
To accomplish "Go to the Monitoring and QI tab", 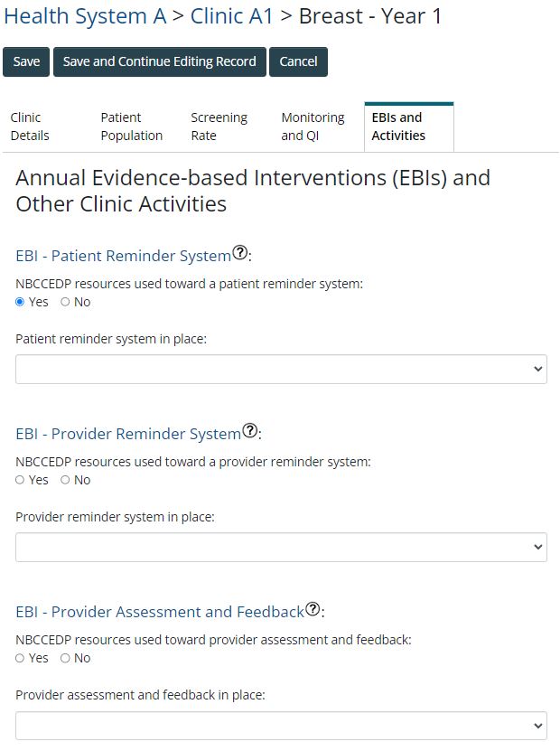I will [x=313, y=127].
